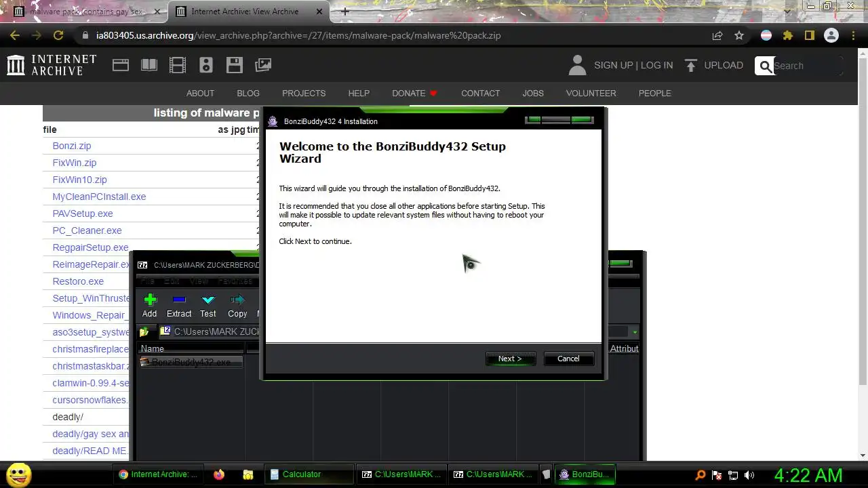868x488 pixels.
Task: Go up one folder in 7-Zip
Action: click(144, 332)
